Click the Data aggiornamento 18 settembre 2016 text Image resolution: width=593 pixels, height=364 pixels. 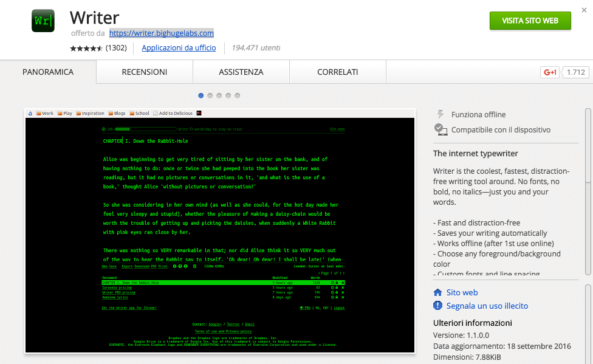[502, 346]
